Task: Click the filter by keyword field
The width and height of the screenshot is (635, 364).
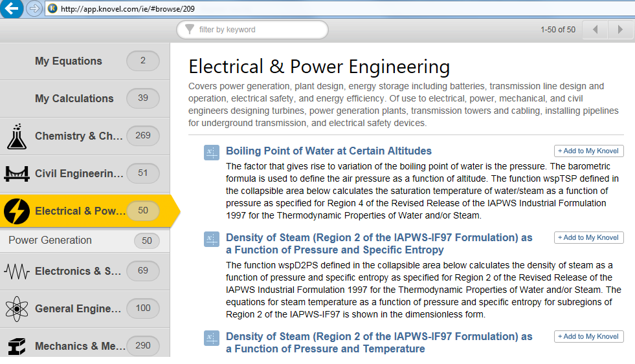Action: pyautogui.click(x=252, y=30)
